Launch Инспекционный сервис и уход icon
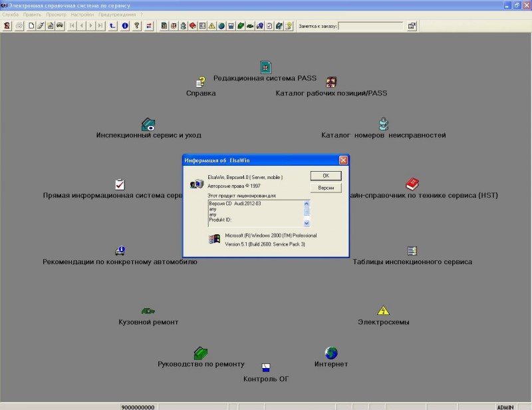532x410 pixels. [148, 124]
